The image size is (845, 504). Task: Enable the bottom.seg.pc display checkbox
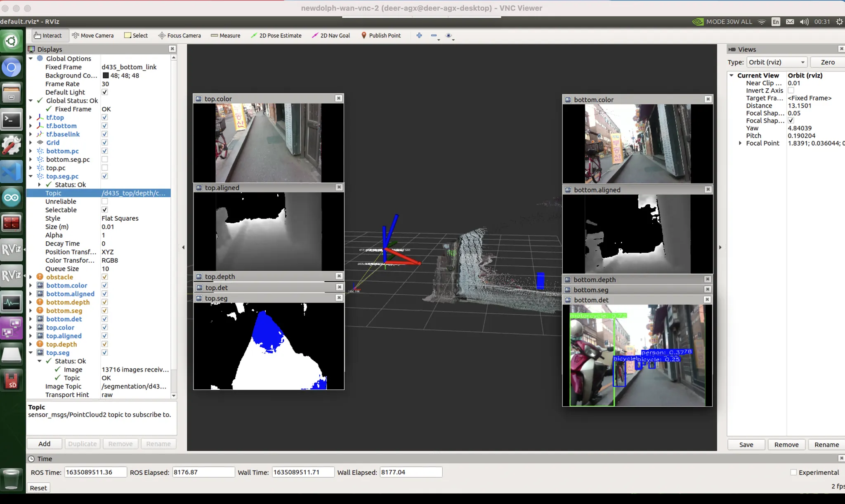105,160
